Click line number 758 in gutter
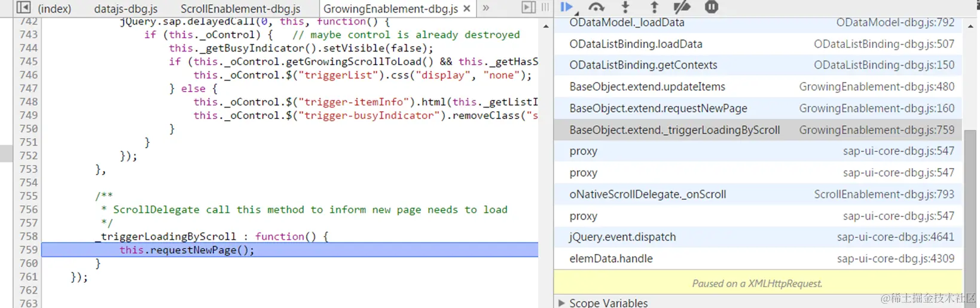Screen dimensions: 980x308 point(28,236)
